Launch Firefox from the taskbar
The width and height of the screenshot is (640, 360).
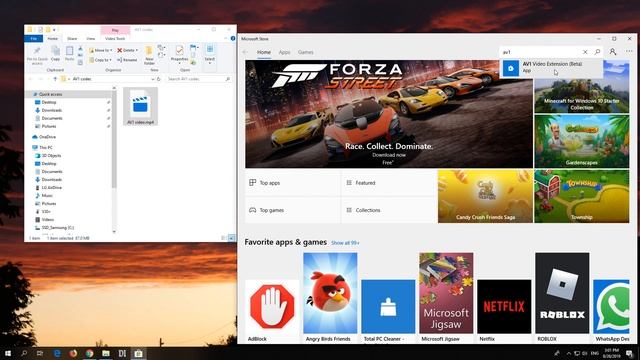click(x=73, y=353)
